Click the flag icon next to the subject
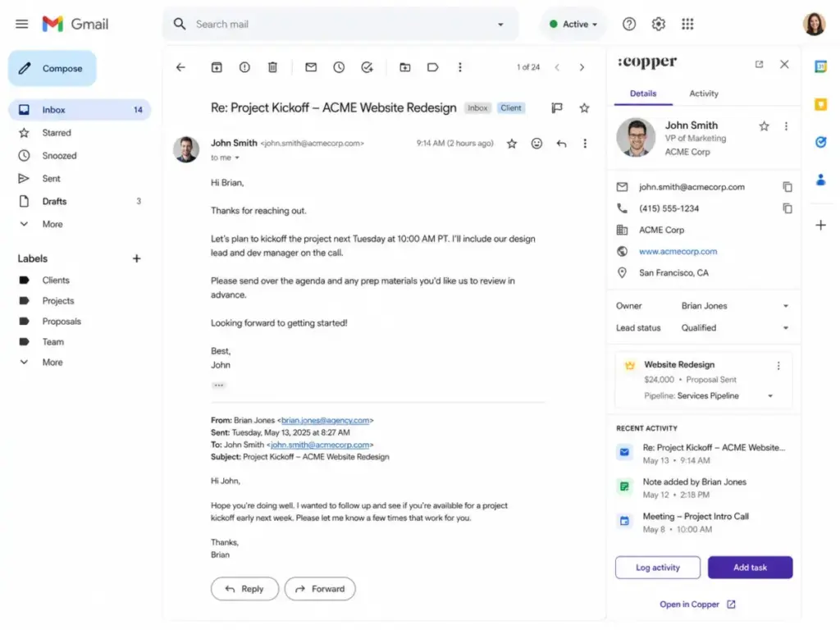Screen dimensions: 840x630 pyautogui.click(x=557, y=108)
